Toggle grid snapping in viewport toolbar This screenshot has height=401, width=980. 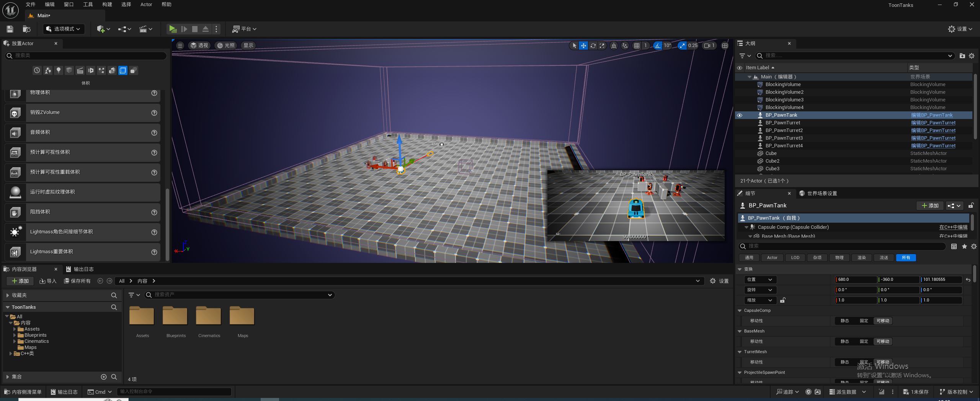637,46
